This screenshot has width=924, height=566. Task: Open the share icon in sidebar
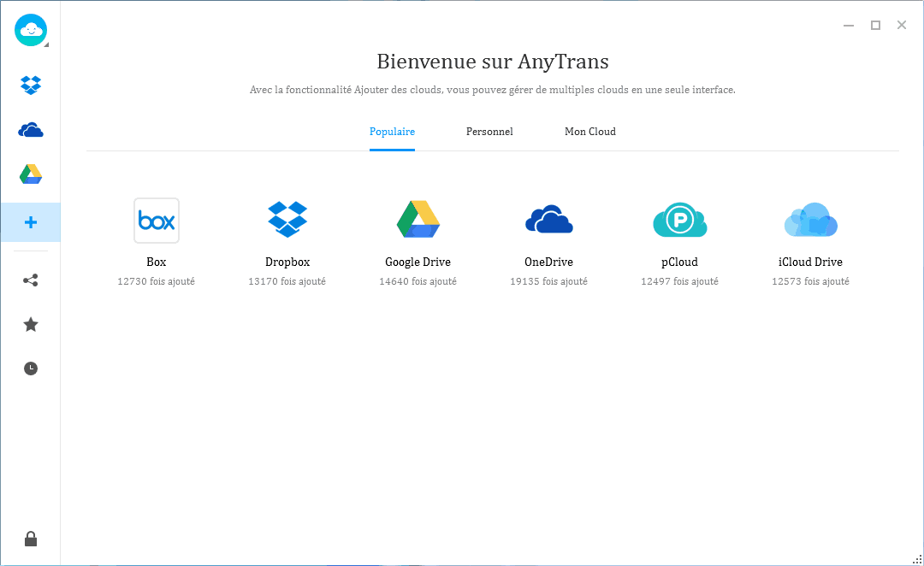[x=31, y=280]
